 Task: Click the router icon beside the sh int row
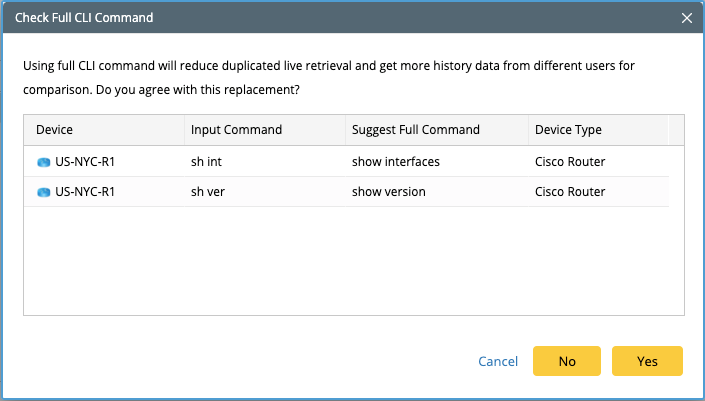pyautogui.click(x=44, y=162)
